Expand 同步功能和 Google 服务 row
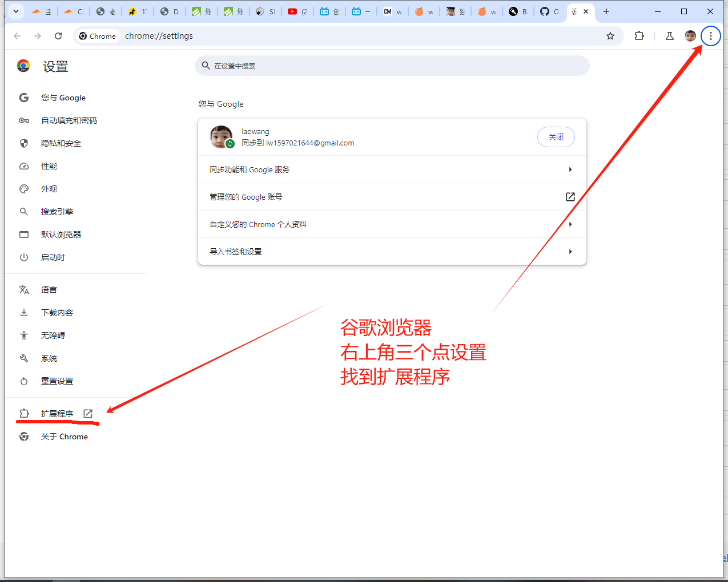 [x=392, y=169]
